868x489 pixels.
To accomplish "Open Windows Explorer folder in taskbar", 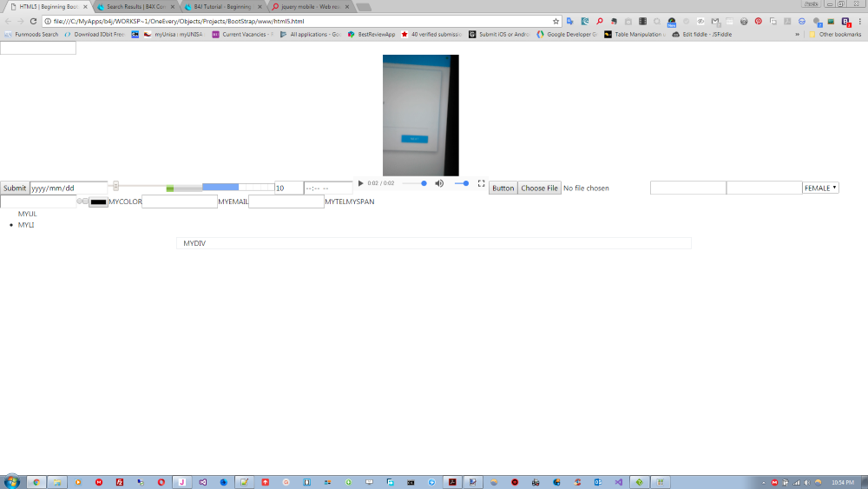I will coord(57,482).
